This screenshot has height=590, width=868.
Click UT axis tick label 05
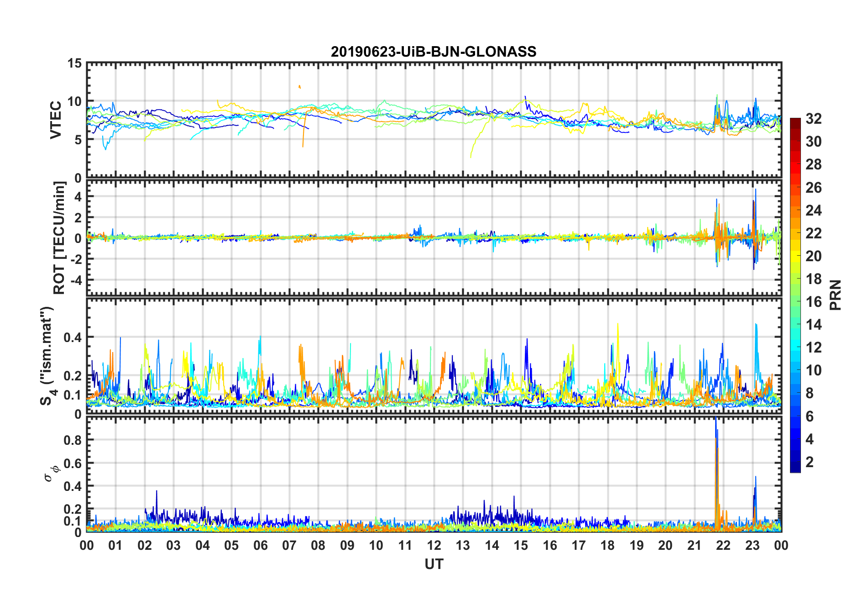231,545
